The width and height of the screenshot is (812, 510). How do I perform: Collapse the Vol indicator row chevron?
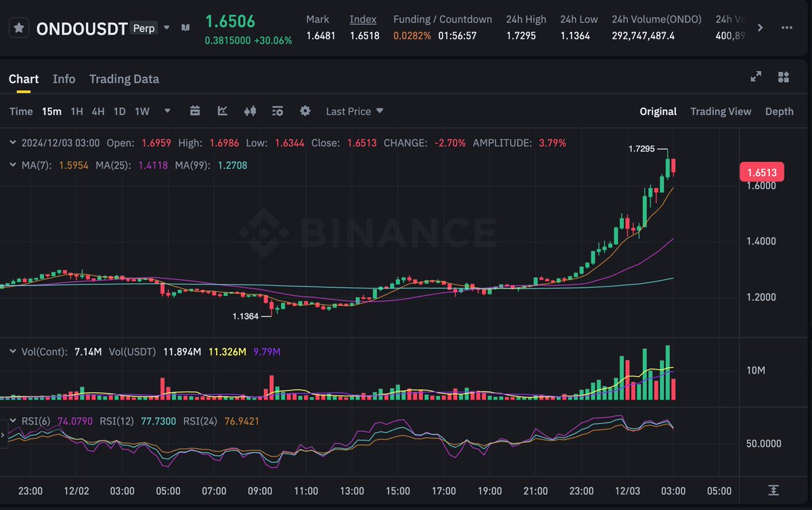click(12, 352)
